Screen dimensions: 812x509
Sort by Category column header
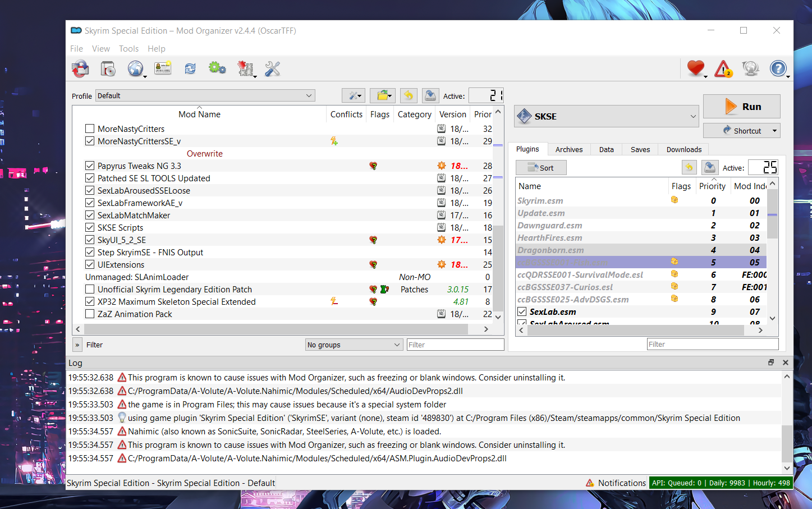tap(414, 114)
